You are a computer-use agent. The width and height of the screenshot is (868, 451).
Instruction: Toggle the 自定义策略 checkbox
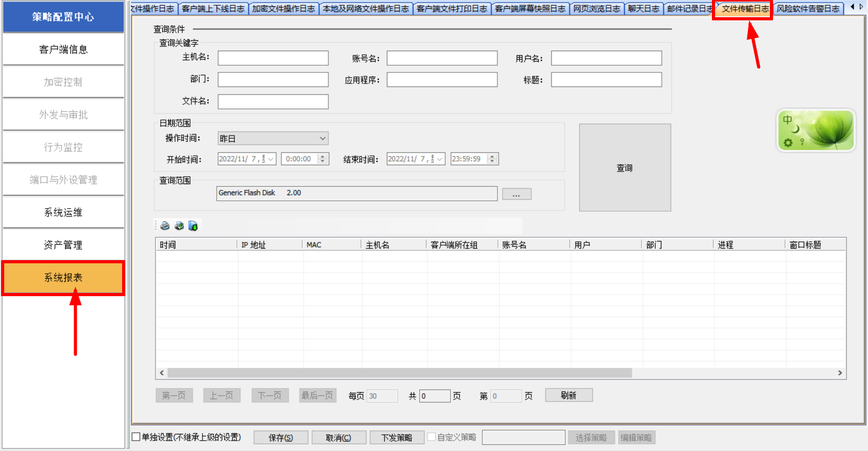pos(432,437)
